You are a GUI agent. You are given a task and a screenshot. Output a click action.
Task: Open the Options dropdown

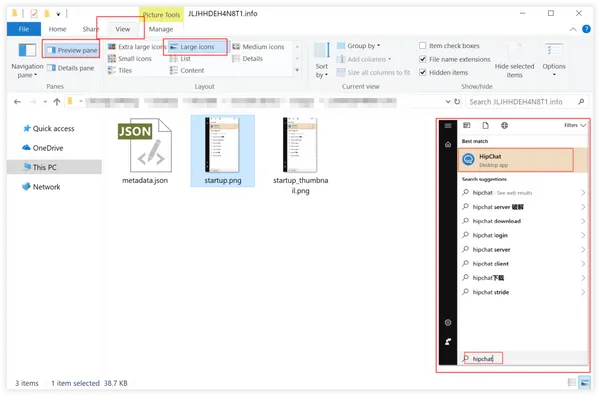(x=554, y=60)
